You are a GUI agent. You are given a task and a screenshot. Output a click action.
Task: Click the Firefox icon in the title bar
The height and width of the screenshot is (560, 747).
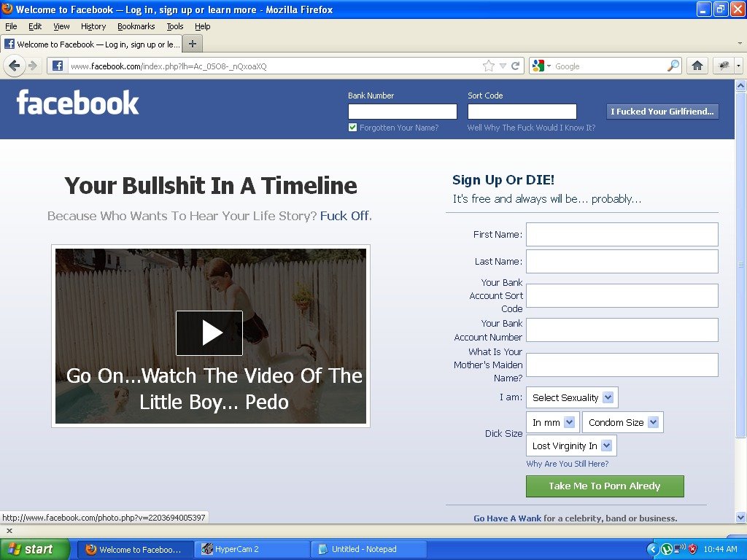pos(7,9)
